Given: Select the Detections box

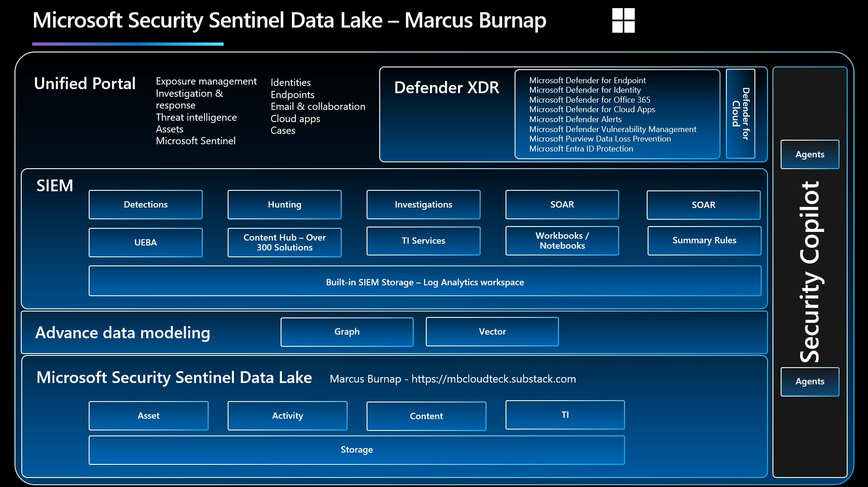Looking at the screenshot, I should 146,204.
